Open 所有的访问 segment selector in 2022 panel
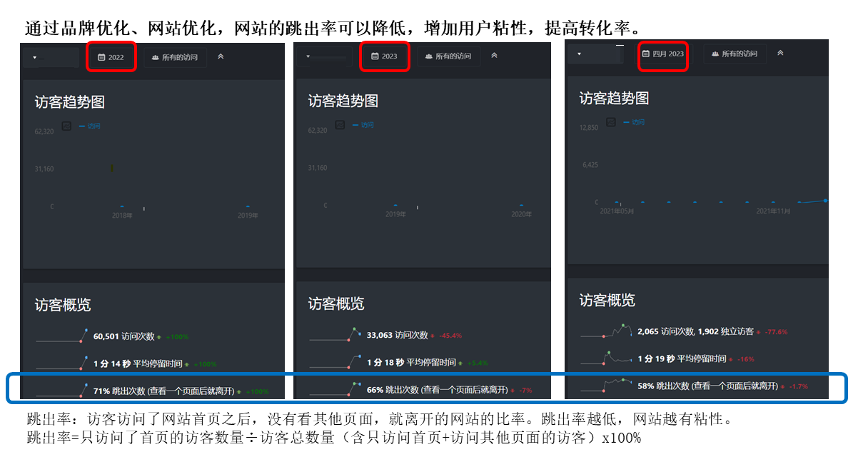Image resolution: width=868 pixels, height=452 pixels. [175, 57]
